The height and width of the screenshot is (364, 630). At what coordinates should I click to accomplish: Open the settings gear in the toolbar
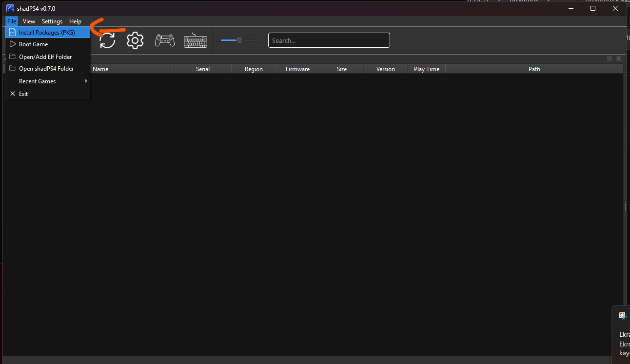click(x=135, y=40)
